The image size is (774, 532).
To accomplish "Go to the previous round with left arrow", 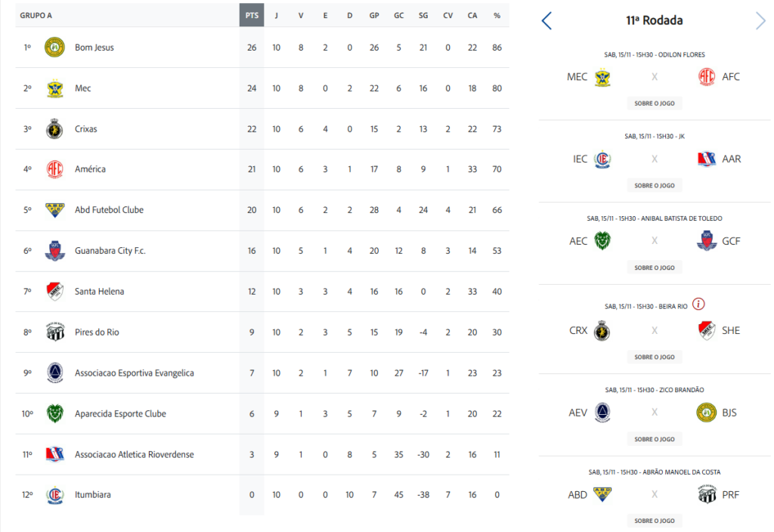I will 547,21.
